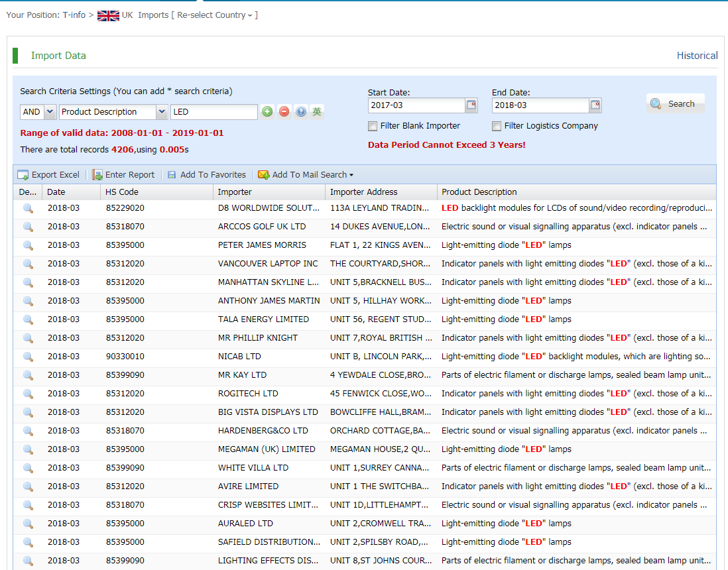Screen dimensions: 728x570
Task: Open the T-info breadcrumb link
Action: pyautogui.click(x=74, y=15)
